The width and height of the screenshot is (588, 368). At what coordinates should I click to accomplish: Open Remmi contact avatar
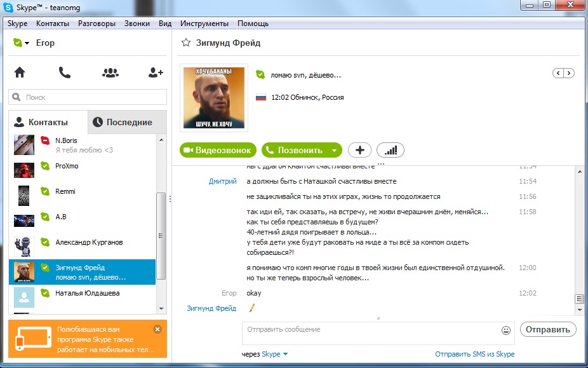[24, 196]
